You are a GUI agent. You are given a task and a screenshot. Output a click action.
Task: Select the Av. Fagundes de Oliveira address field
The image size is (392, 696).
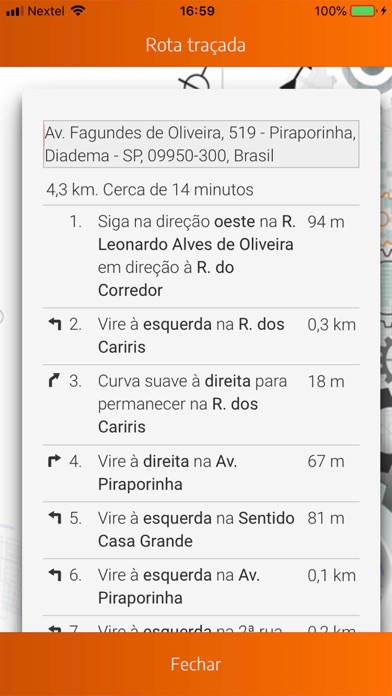[x=201, y=144]
